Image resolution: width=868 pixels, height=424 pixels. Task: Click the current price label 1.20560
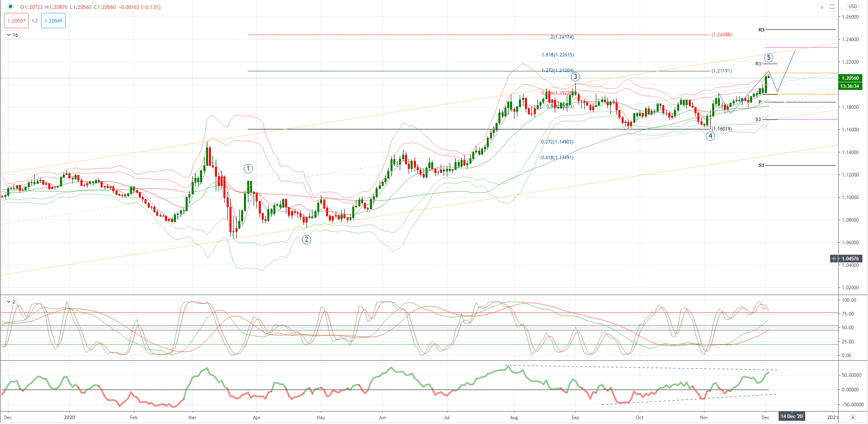coord(850,78)
